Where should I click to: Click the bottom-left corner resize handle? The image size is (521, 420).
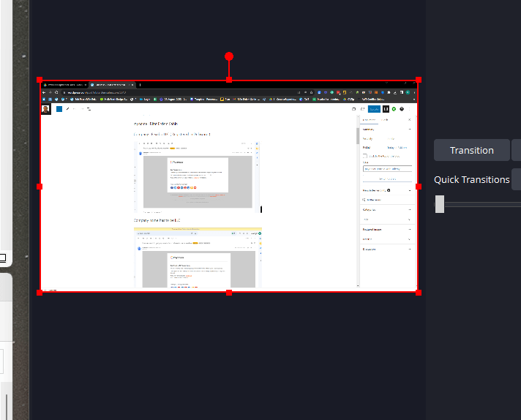[40, 293]
